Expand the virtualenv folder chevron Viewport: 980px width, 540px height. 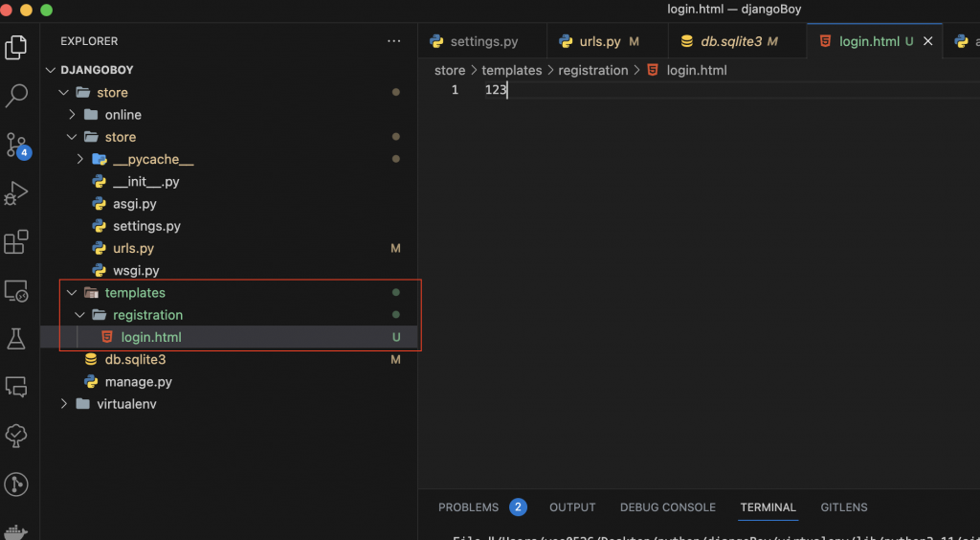point(63,404)
